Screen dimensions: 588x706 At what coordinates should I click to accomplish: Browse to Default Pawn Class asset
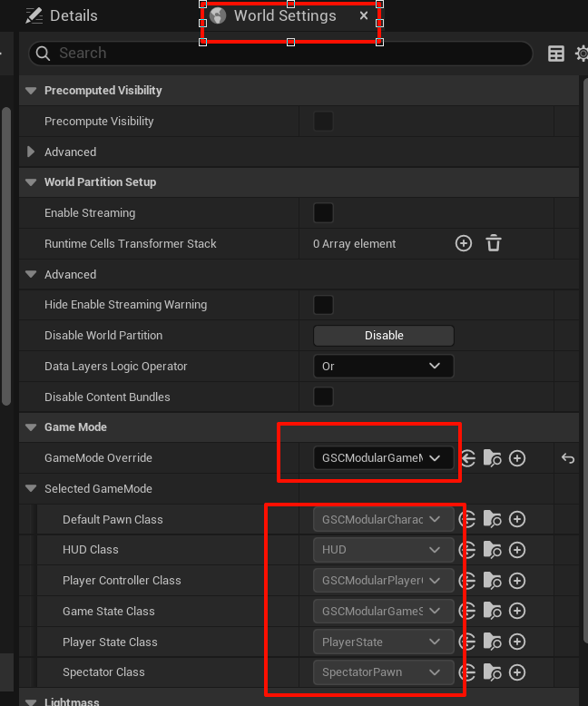coord(492,520)
